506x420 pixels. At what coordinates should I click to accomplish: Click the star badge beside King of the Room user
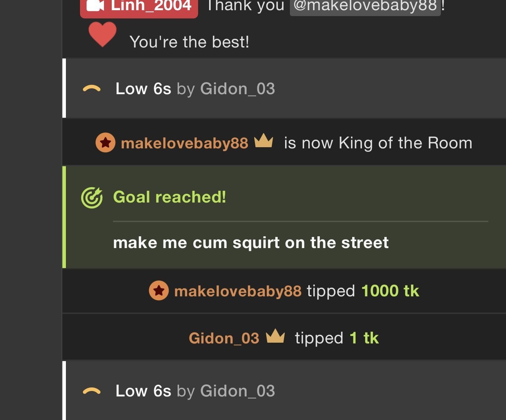(106, 142)
